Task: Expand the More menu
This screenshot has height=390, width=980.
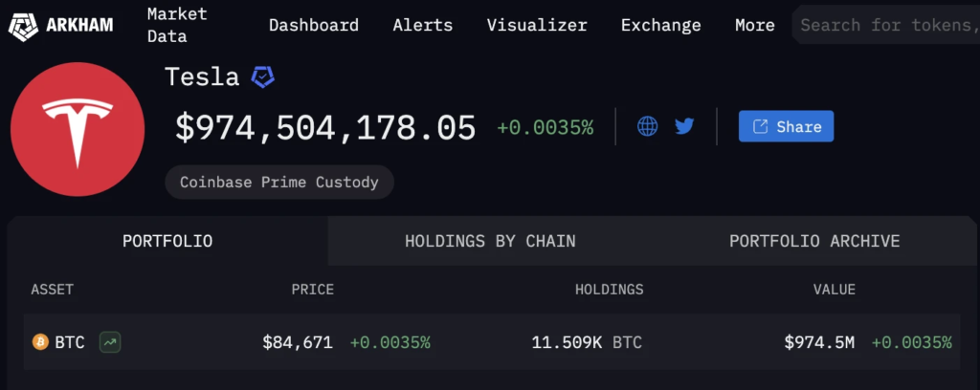Action: tap(755, 26)
